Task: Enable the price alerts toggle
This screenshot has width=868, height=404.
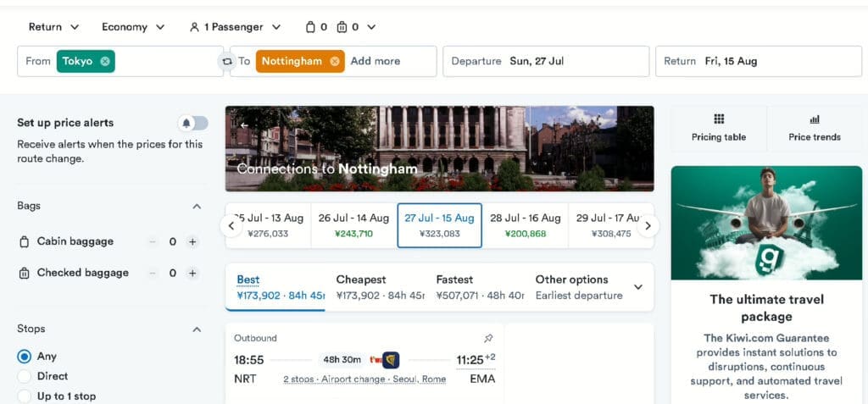Action: (193, 124)
